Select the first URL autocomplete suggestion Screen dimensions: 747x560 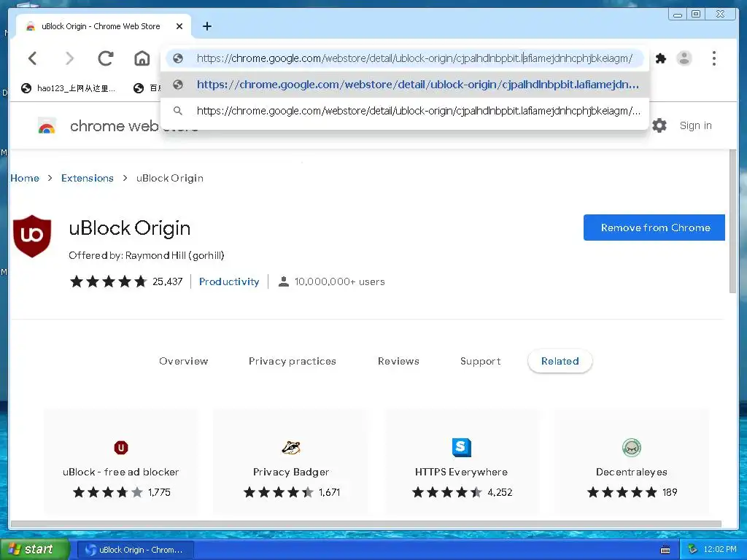tap(405, 85)
